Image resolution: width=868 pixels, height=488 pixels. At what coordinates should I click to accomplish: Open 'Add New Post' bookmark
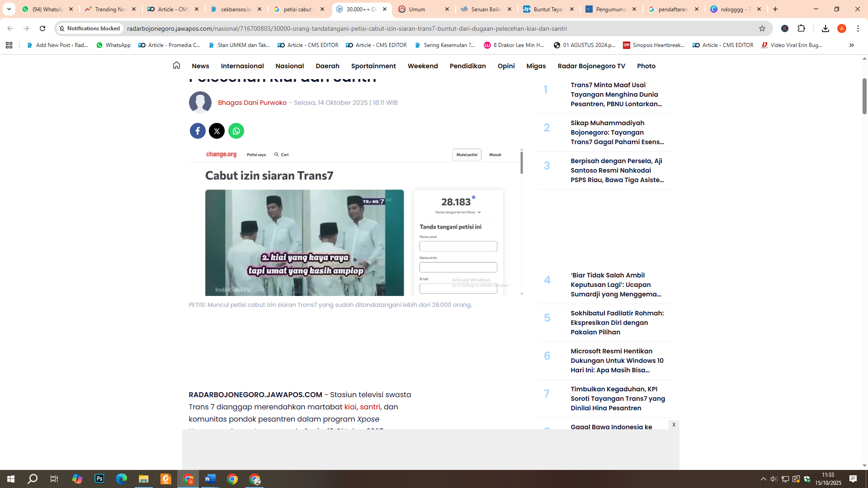tap(57, 45)
